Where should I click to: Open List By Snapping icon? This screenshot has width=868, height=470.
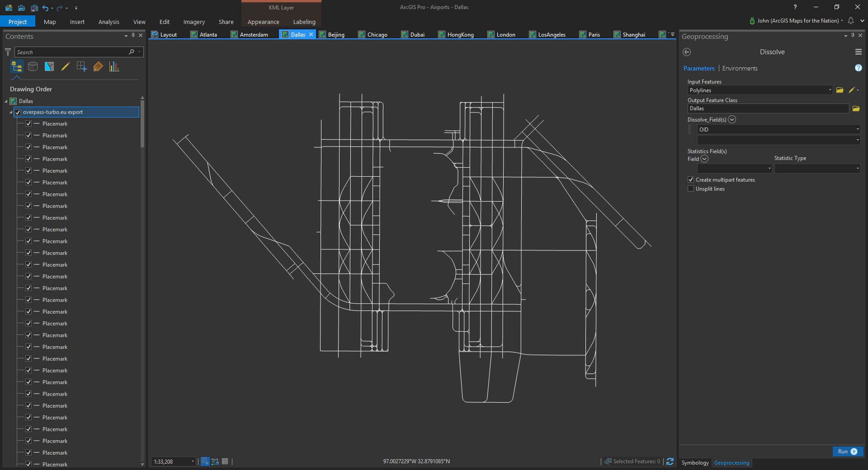click(x=81, y=67)
